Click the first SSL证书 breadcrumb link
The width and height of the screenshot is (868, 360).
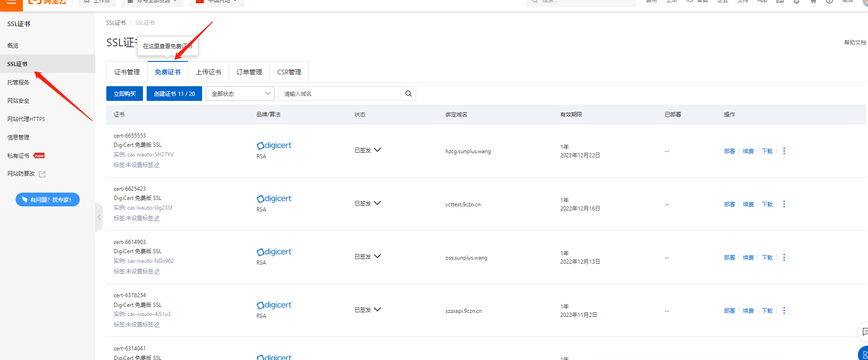[116, 23]
